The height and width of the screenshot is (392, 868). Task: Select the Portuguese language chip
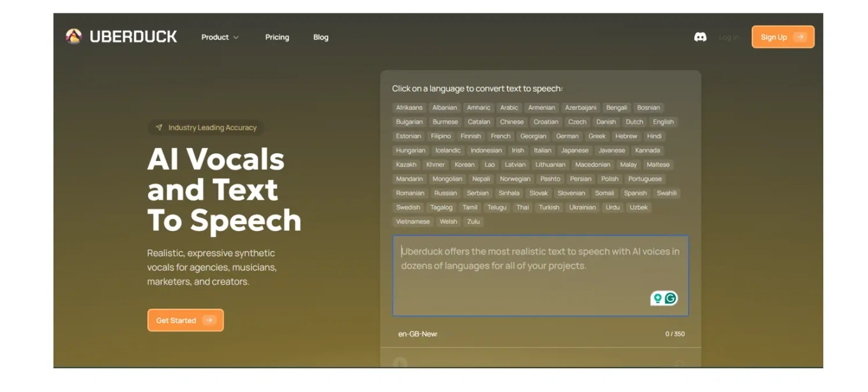point(645,179)
